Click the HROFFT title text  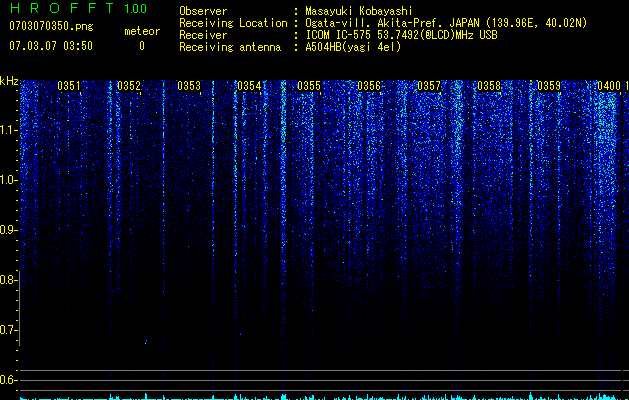click(62, 8)
